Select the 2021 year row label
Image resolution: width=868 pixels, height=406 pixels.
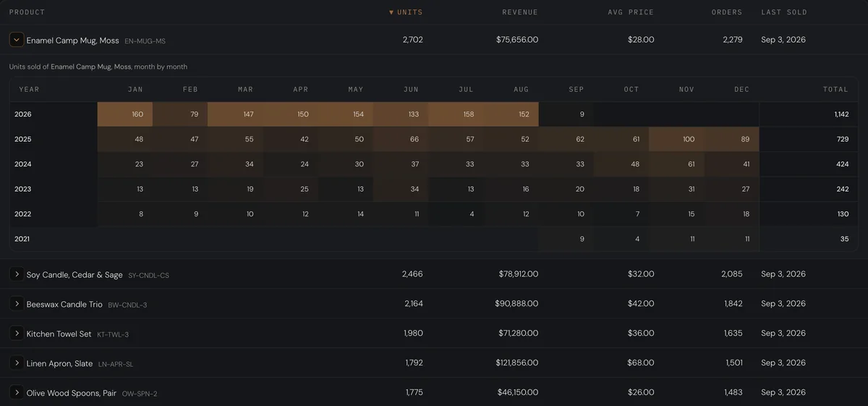pos(22,239)
